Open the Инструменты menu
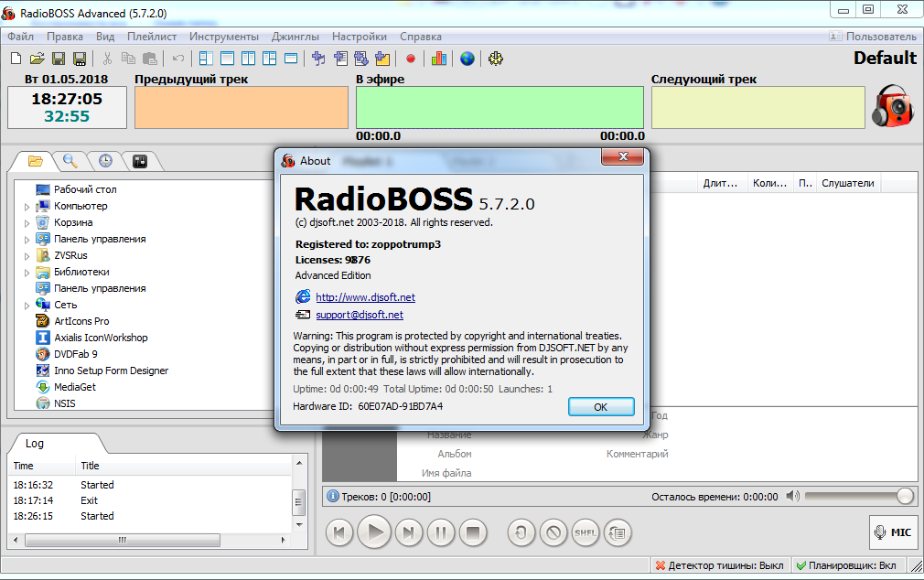The image size is (924, 580). (x=224, y=37)
